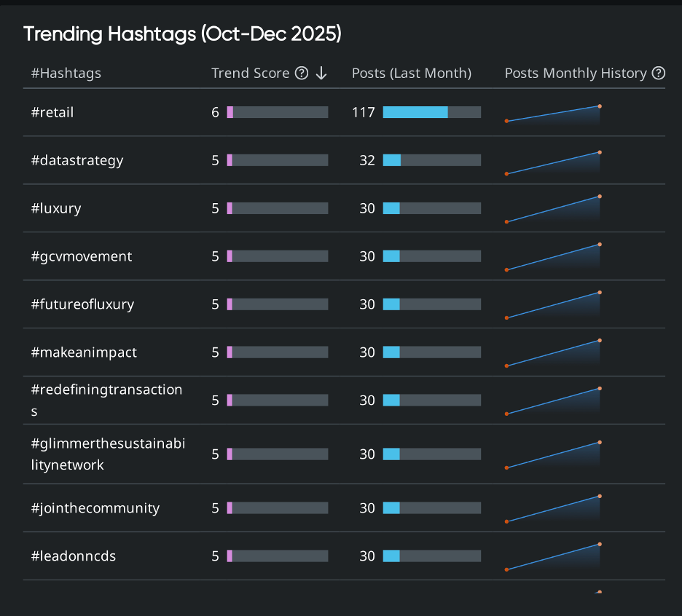The image size is (682, 616).
Task: Select the #luxury hashtag
Action: (55, 208)
